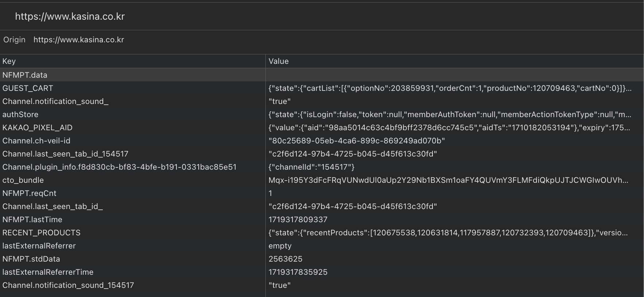Select the NFMPT.stdData key row
Image resolution: width=644 pixels, height=297 pixels.
click(31, 259)
